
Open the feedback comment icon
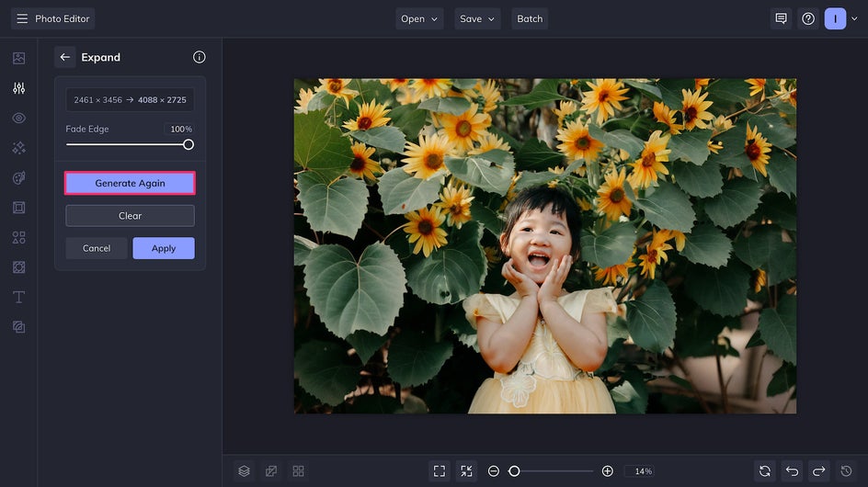point(781,18)
